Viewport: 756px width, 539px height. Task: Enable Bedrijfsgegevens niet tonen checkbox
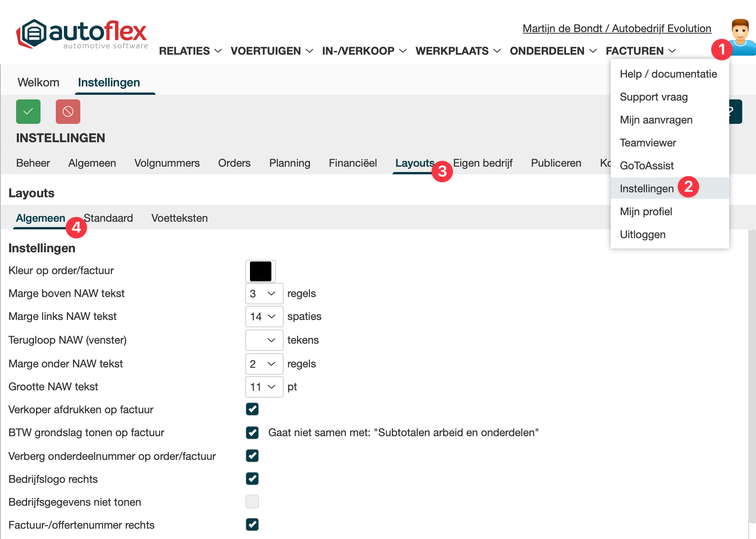tap(252, 502)
